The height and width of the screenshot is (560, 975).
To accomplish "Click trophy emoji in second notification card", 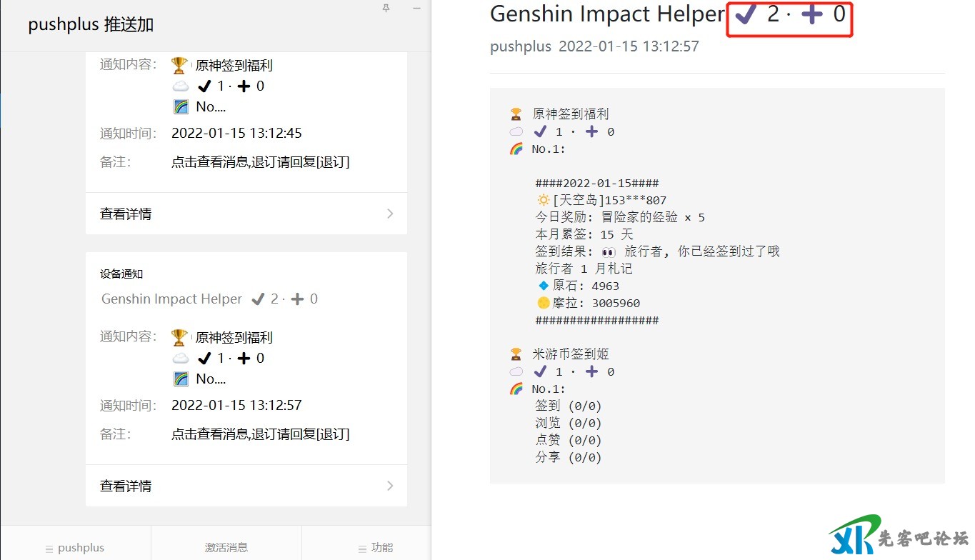I will (x=179, y=338).
